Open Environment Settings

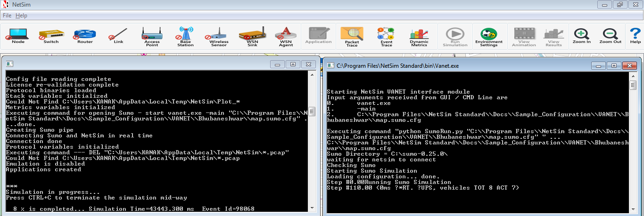489,37
